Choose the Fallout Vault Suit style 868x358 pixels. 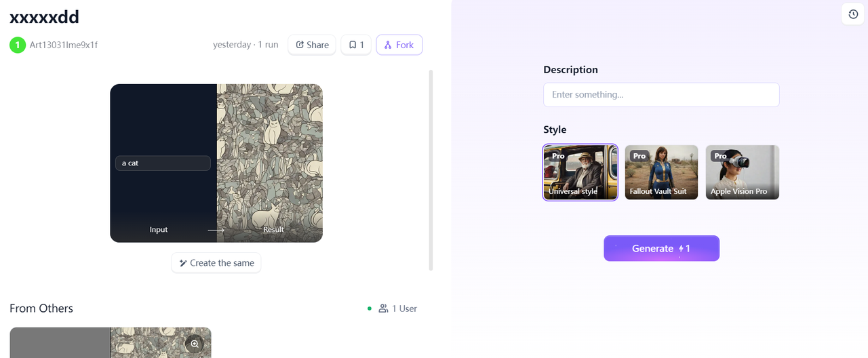[x=661, y=172]
